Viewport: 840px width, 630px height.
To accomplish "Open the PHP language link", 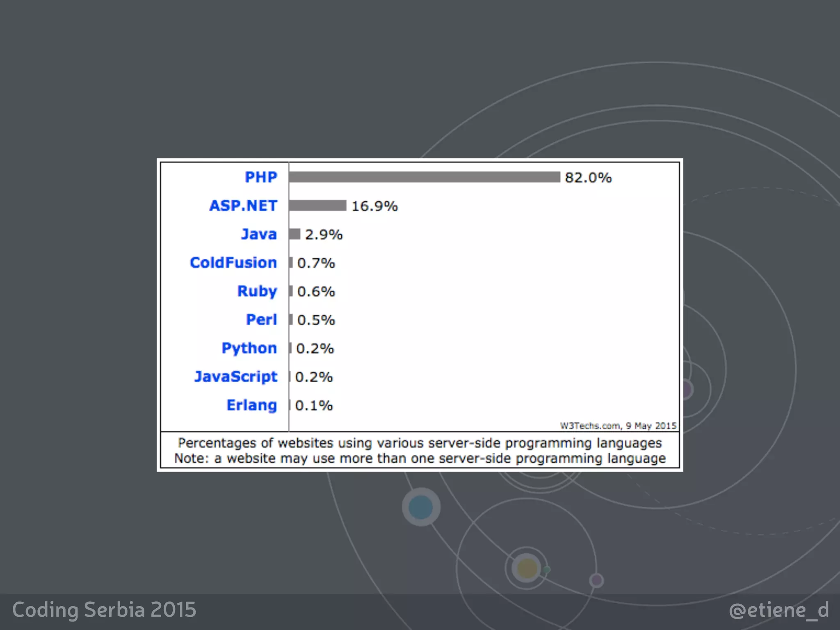I will 261,177.
